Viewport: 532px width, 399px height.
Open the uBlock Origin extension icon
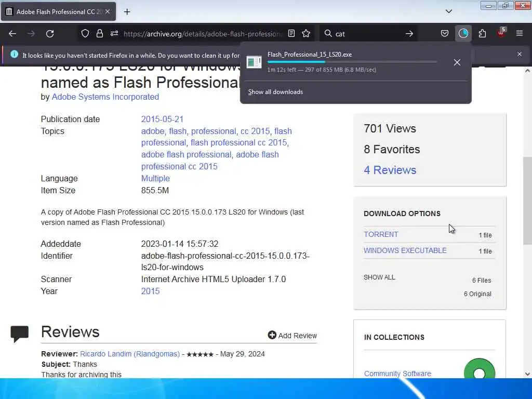tap(501, 33)
